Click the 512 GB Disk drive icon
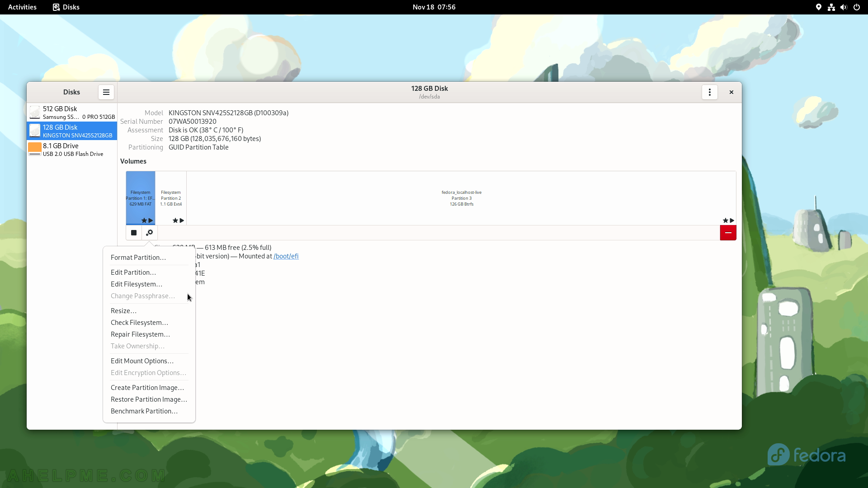868x488 pixels. (x=35, y=113)
